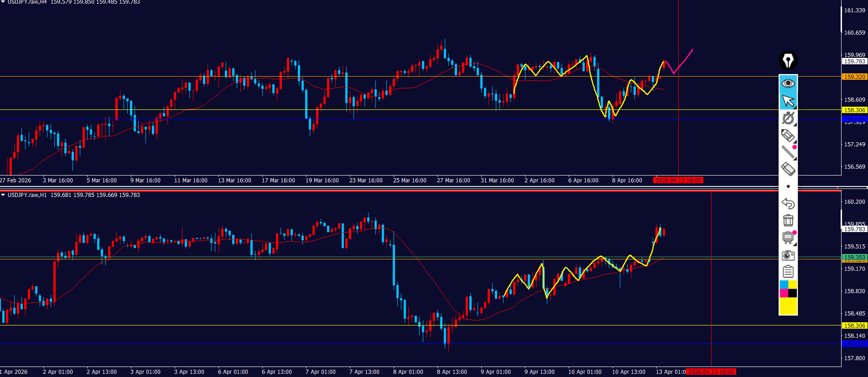
Task: Select the pencil drawing tool
Action: pos(788,135)
